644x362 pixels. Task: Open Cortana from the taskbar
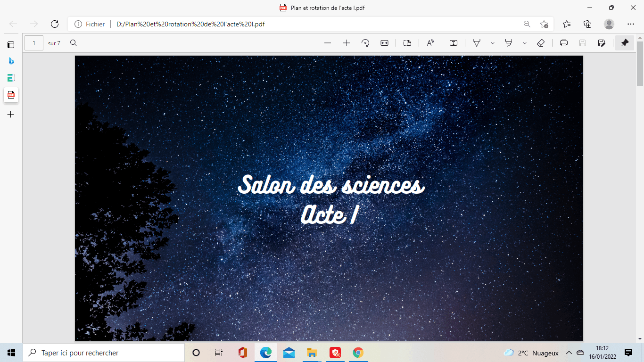click(196, 353)
